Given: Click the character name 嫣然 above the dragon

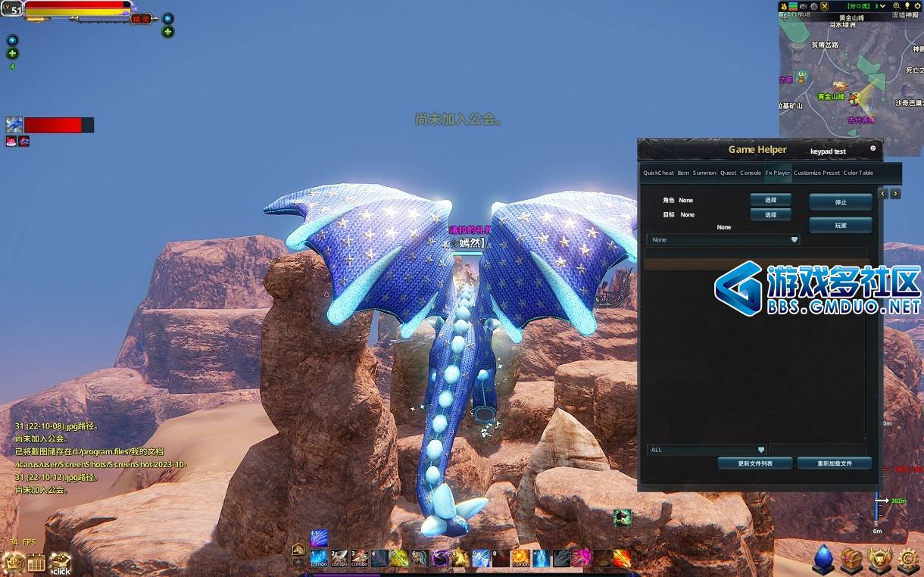Looking at the screenshot, I should [x=470, y=243].
